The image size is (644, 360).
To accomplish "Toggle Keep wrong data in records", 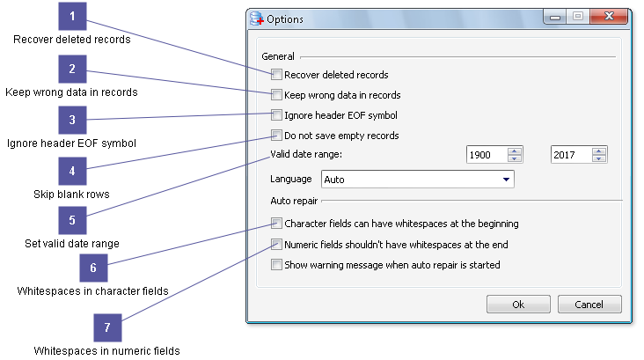I will point(276,95).
